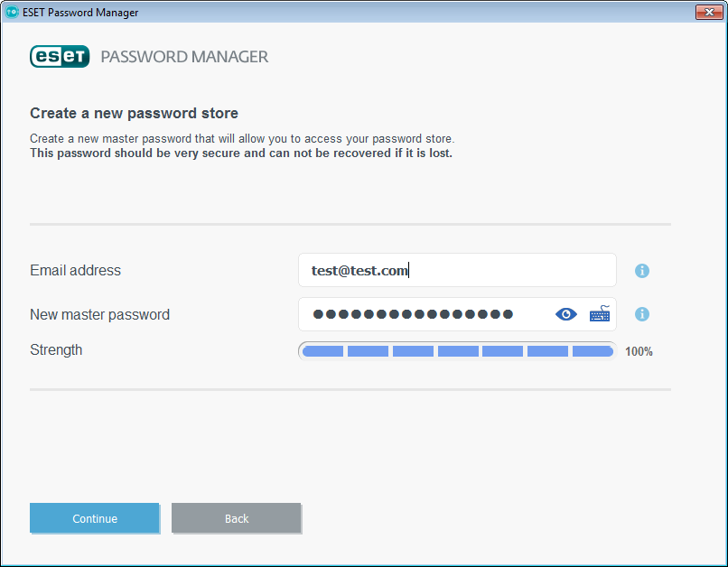Toggle password visibility with the eye icon
The image size is (728, 567).
565,314
